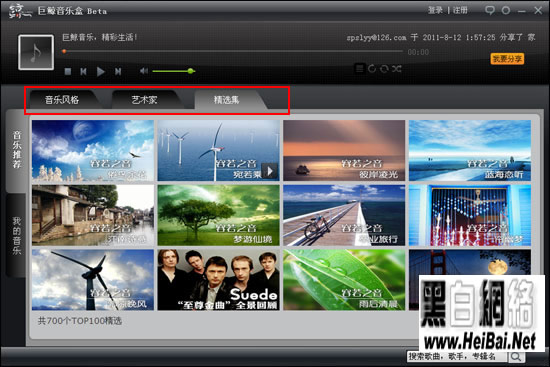Open the bead curtain window album thumbnail
550x367 pixels.
click(x=470, y=215)
